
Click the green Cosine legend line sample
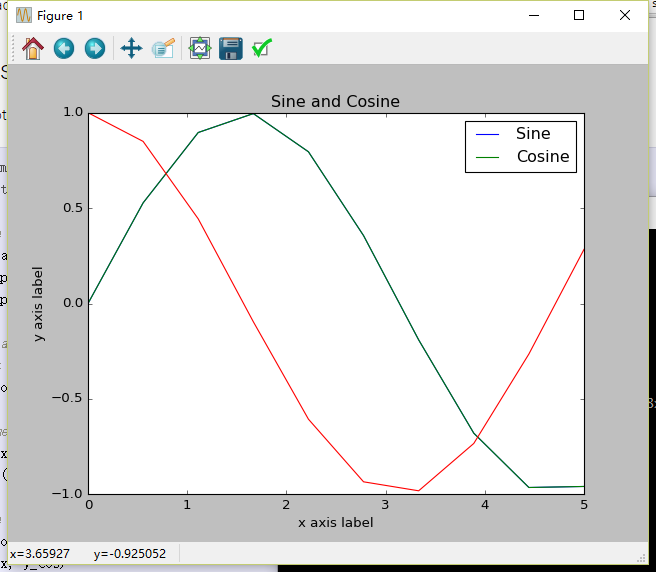point(487,157)
